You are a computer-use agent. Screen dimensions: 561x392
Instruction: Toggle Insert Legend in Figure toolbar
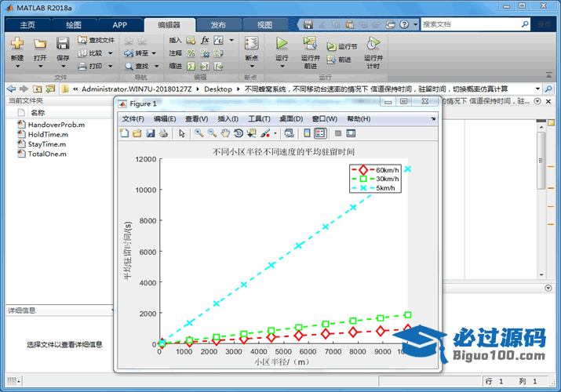click(320, 133)
